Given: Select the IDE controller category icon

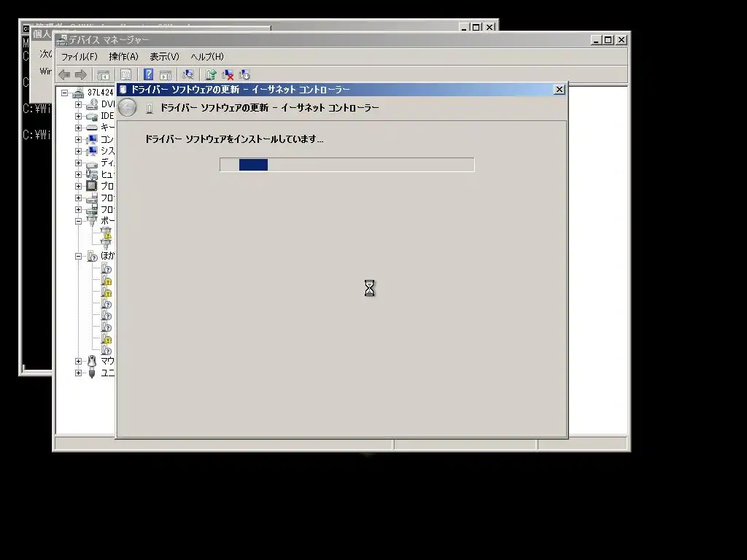Looking at the screenshot, I should point(92,116).
